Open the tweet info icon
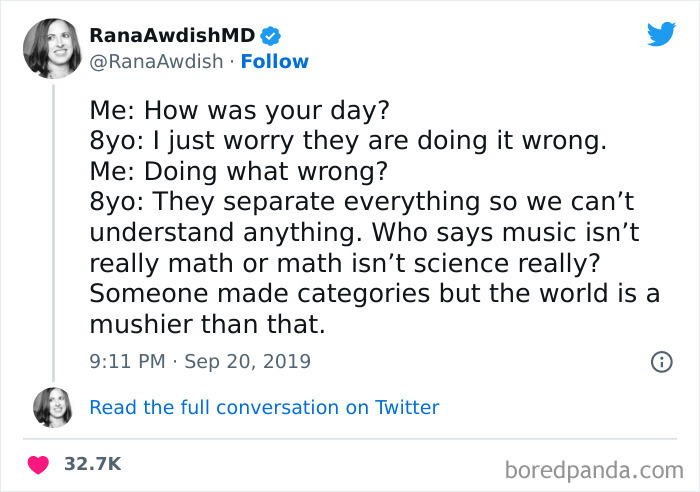This screenshot has height=492, width=700. tap(661, 362)
